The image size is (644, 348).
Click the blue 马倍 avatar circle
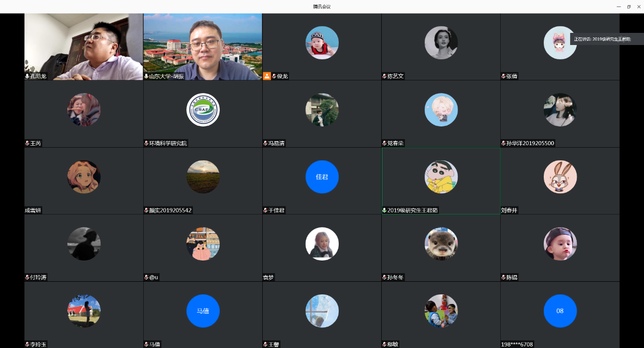tap(203, 311)
